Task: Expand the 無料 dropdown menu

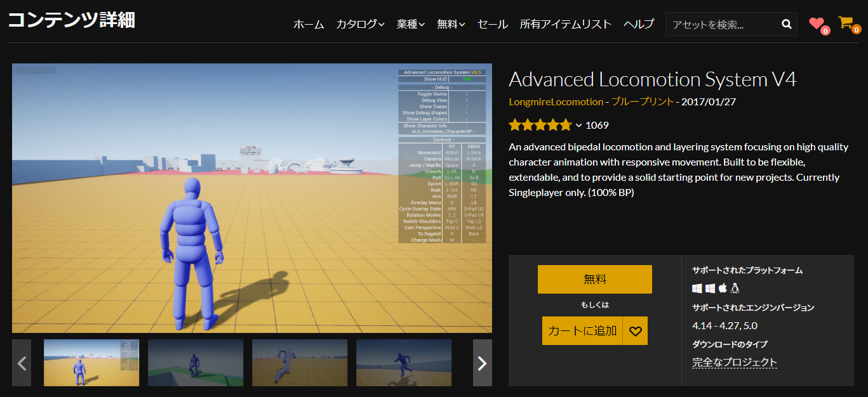Action: [x=451, y=24]
